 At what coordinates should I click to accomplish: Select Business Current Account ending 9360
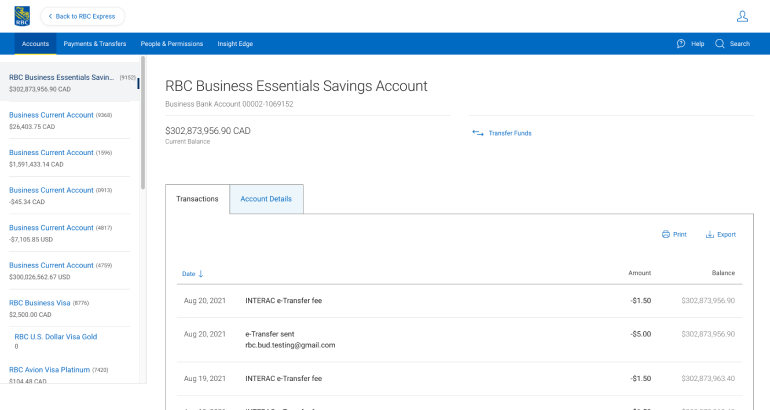coord(51,115)
